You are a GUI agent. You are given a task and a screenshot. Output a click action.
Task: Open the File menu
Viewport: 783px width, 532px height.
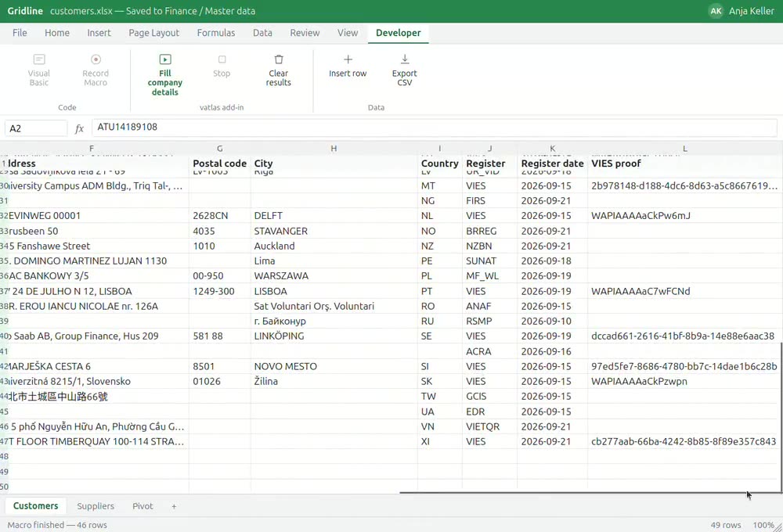click(20, 33)
